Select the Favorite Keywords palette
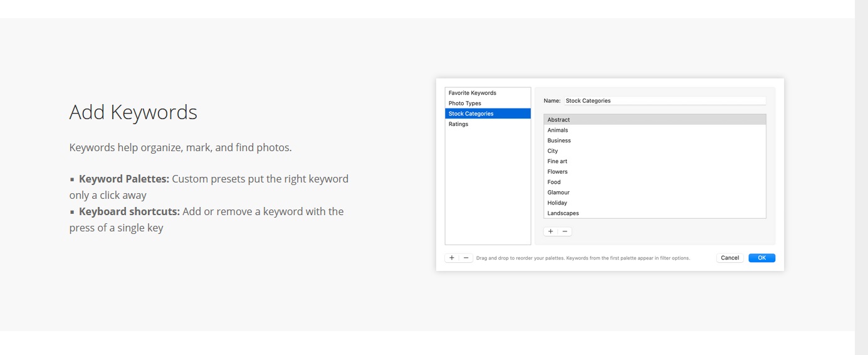The image size is (868, 355). click(x=472, y=93)
